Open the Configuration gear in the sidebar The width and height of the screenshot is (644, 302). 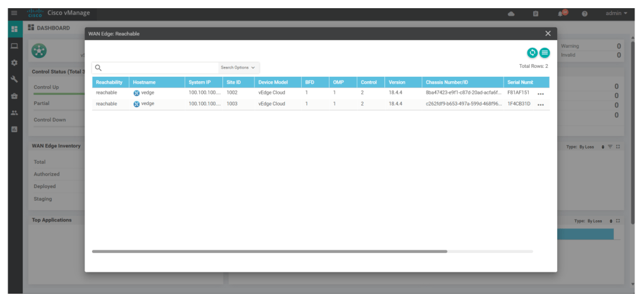(x=14, y=63)
